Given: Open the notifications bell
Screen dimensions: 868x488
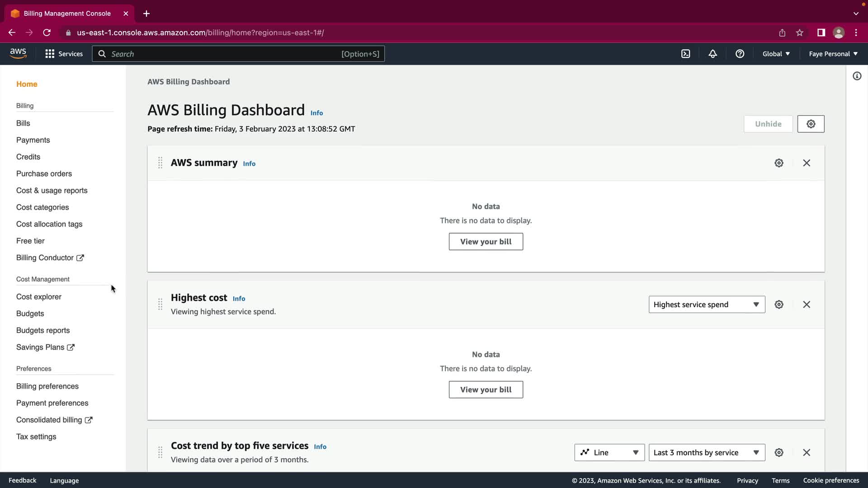Looking at the screenshot, I should (712, 54).
